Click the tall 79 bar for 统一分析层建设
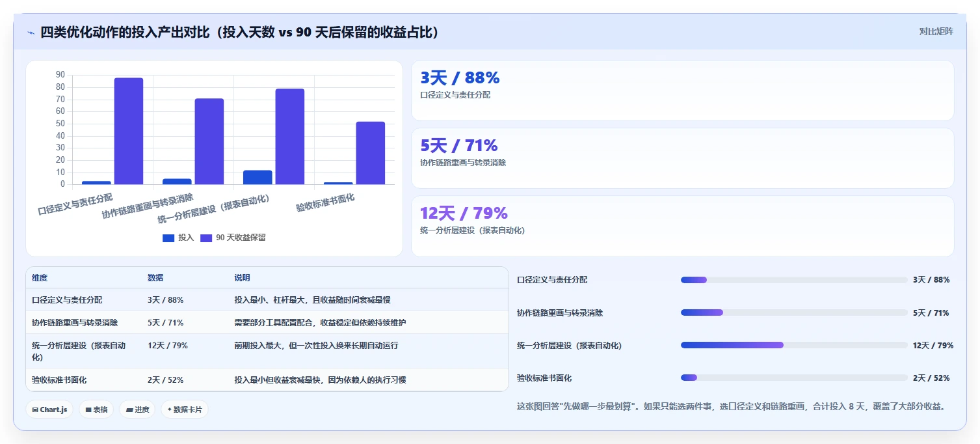The image size is (980, 444). tap(290, 137)
